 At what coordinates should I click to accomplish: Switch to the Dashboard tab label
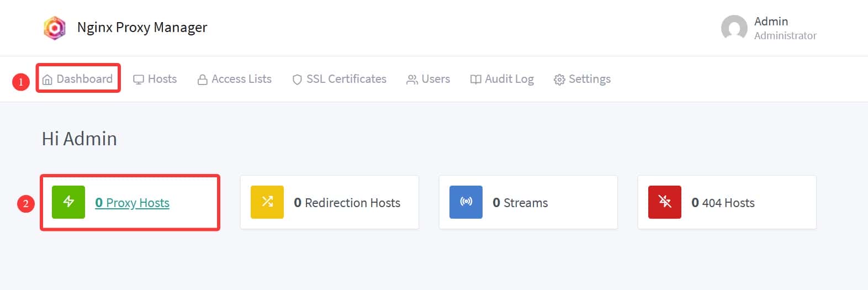[x=84, y=79]
